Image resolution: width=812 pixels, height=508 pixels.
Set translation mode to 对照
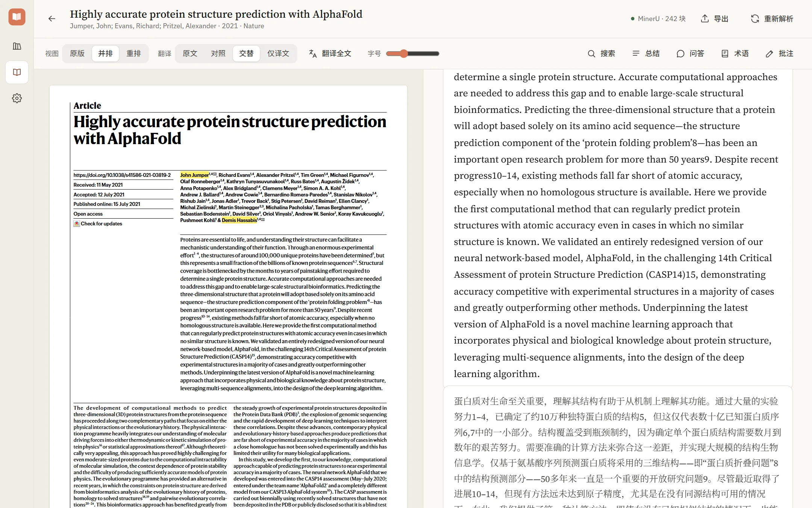tap(218, 53)
